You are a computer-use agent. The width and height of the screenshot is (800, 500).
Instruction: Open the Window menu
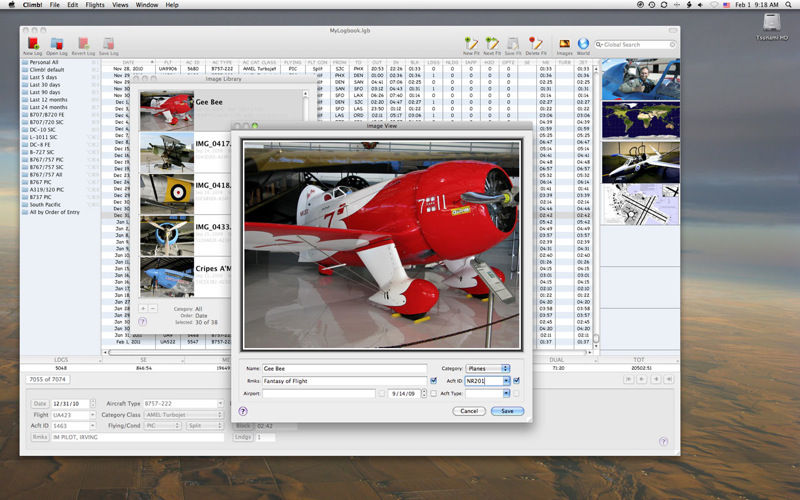coord(147,5)
